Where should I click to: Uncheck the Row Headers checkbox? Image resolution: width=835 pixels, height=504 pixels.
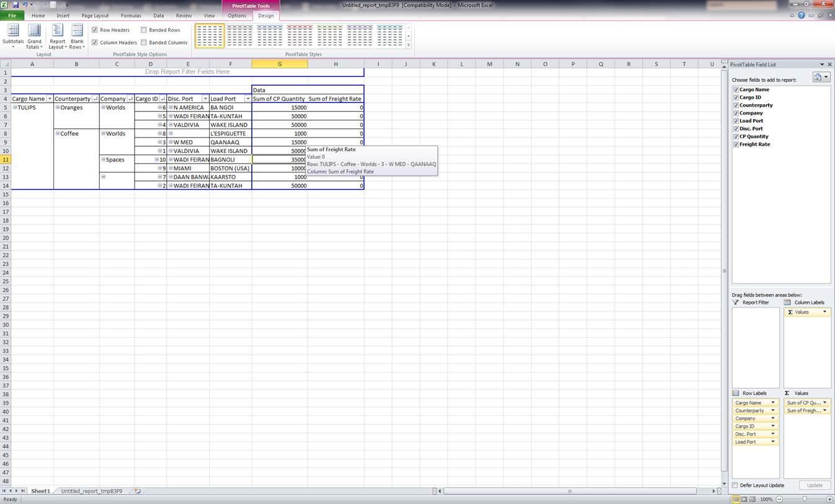[x=95, y=30]
